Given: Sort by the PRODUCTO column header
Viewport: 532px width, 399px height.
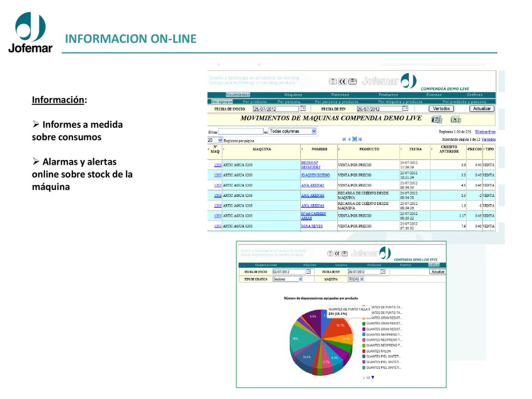Looking at the screenshot, I should point(369,149).
